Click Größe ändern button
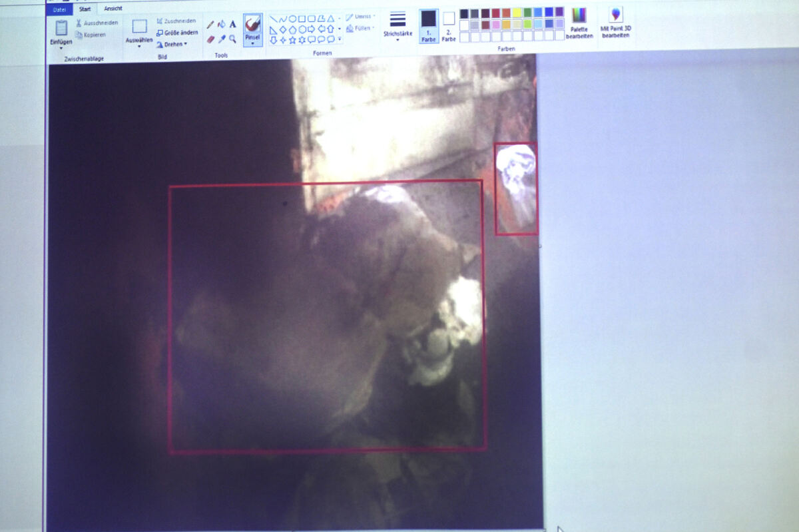 [x=176, y=33]
